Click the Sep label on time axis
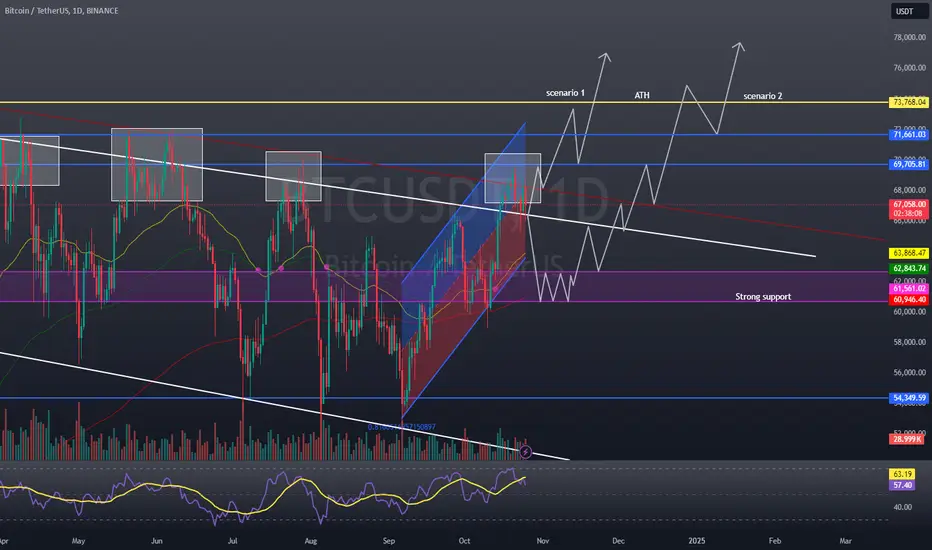Screen dimensions: 932x550 (389, 541)
